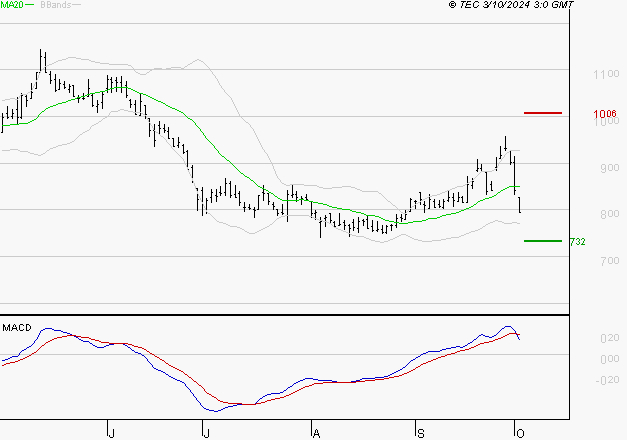Click the red resistance line at 1006
The width and height of the screenshot is (627, 440).
coord(543,113)
